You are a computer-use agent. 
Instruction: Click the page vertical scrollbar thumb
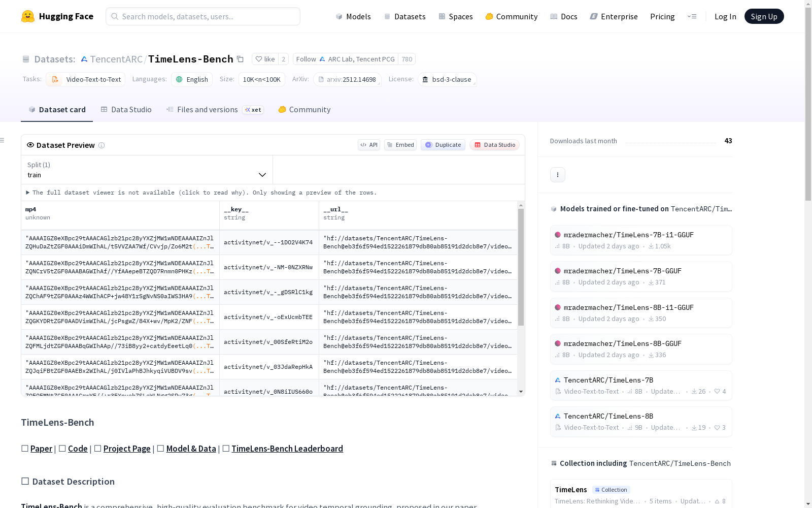coord(808,105)
